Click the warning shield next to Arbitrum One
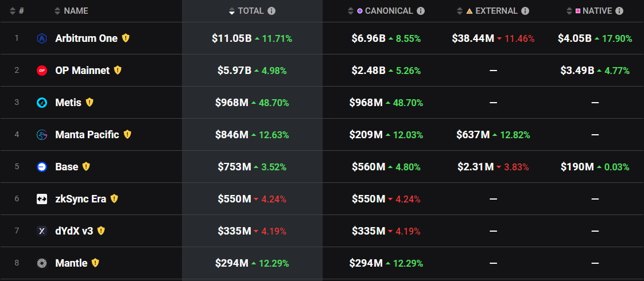The height and width of the screenshot is (281, 644). [x=126, y=38]
